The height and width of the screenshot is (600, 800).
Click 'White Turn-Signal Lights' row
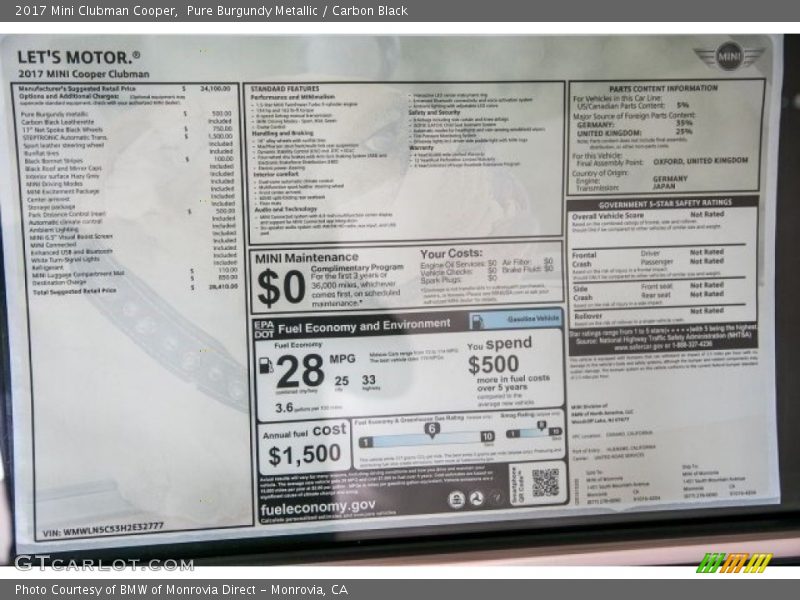pos(134,260)
